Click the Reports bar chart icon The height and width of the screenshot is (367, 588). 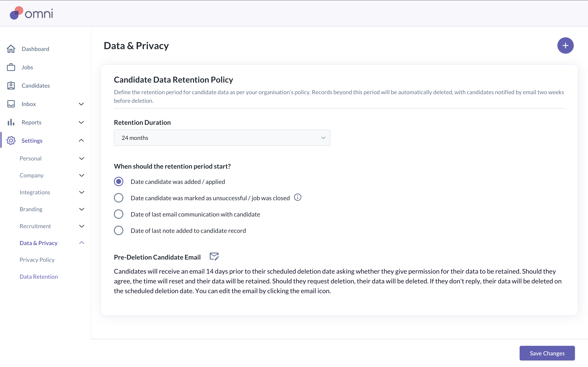(11, 122)
